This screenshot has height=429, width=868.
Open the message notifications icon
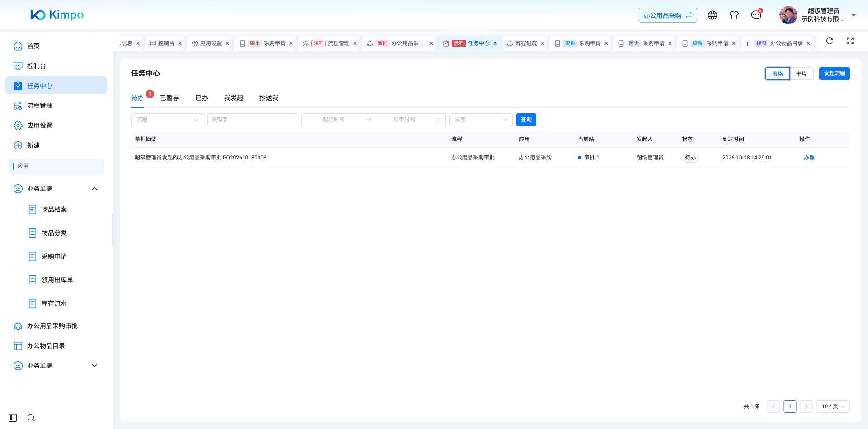click(x=756, y=15)
